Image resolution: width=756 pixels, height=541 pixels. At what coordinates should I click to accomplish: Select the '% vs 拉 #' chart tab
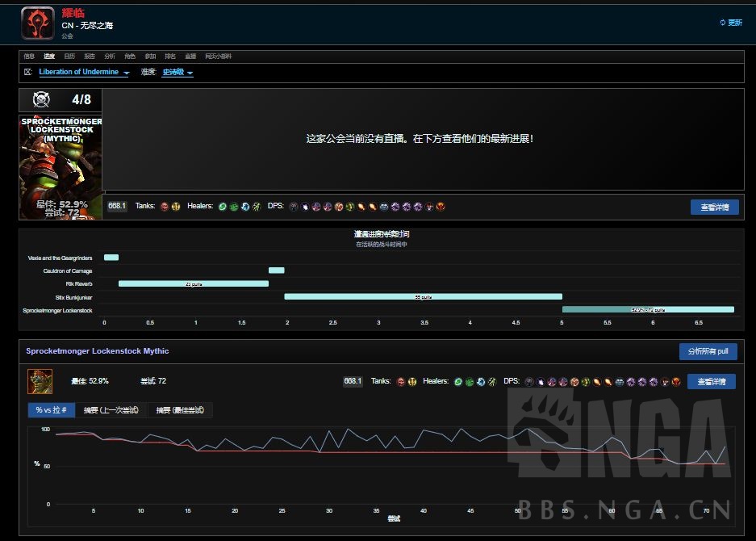pyautogui.click(x=51, y=410)
